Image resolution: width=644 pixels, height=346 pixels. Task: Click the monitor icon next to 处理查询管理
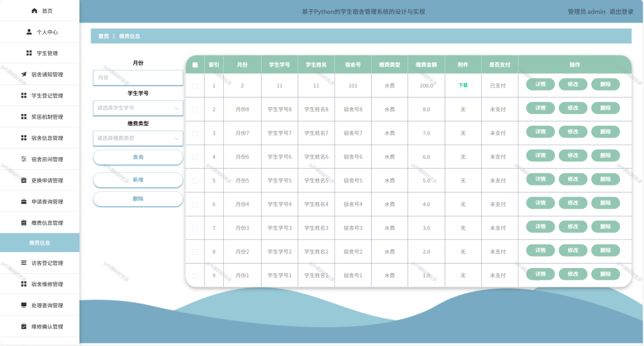(x=24, y=305)
